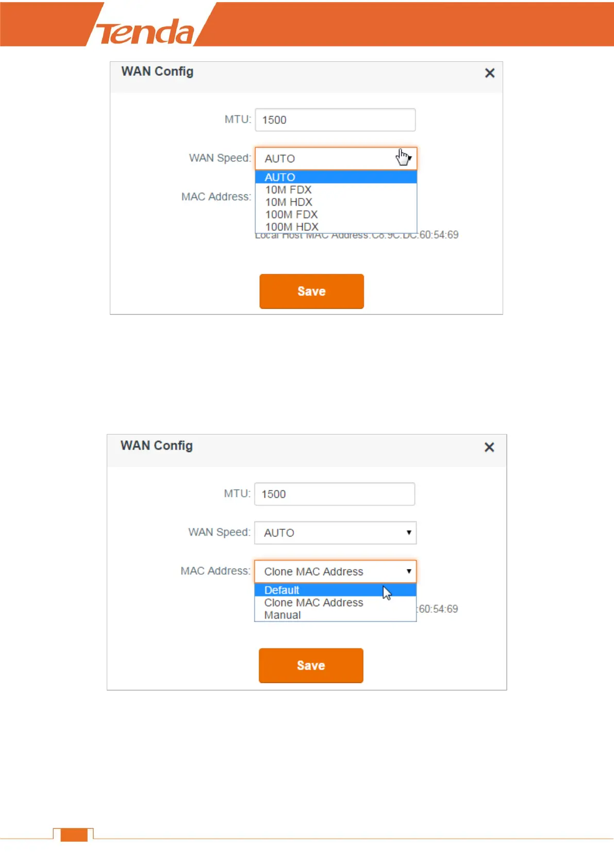Collapse the Clone MAC Address dropdown
Image resolution: width=614 pixels, height=868 pixels.
click(x=335, y=572)
